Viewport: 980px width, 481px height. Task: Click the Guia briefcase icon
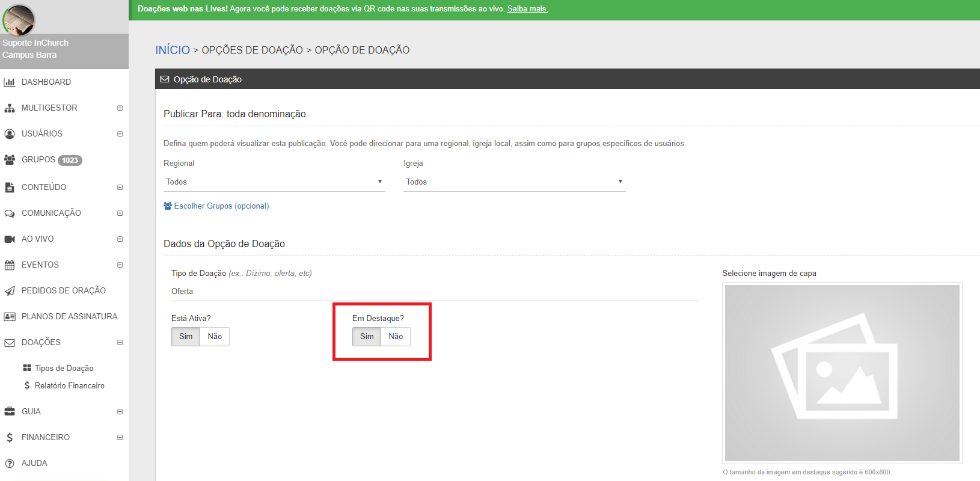(10, 412)
